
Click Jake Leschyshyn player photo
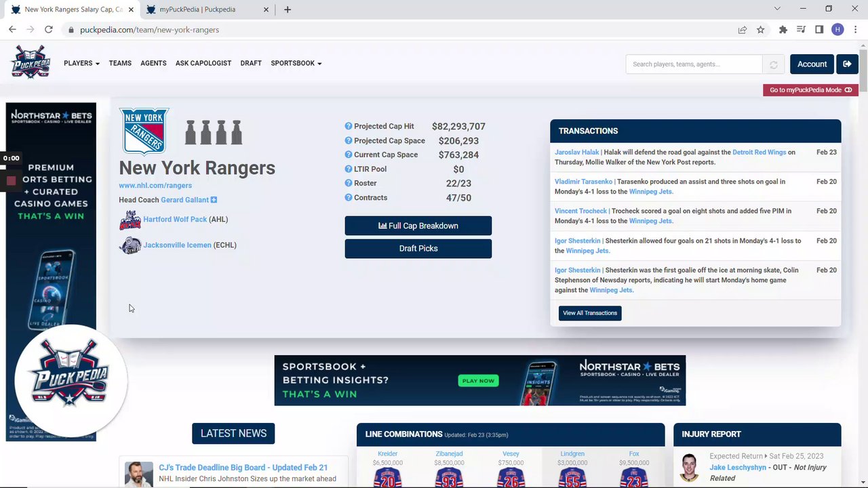point(690,467)
